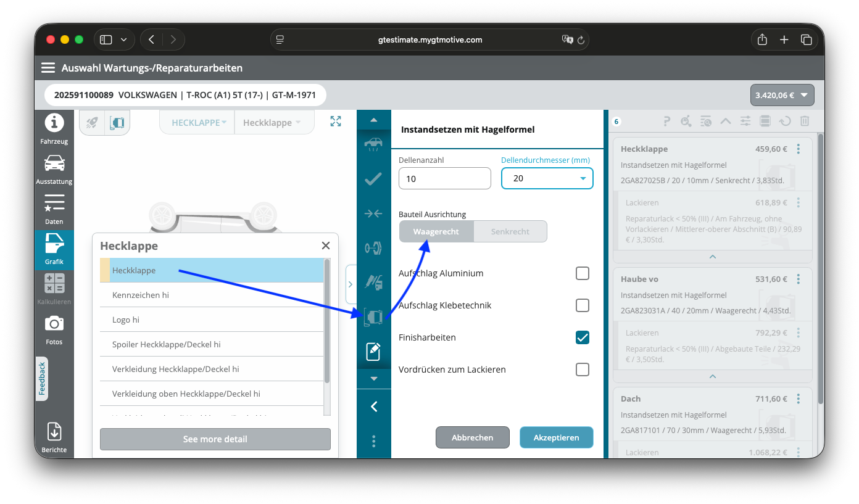The height and width of the screenshot is (504, 859).
Task: Collapse the Heckklappe card chevron
Action: [x=713, y=257]
